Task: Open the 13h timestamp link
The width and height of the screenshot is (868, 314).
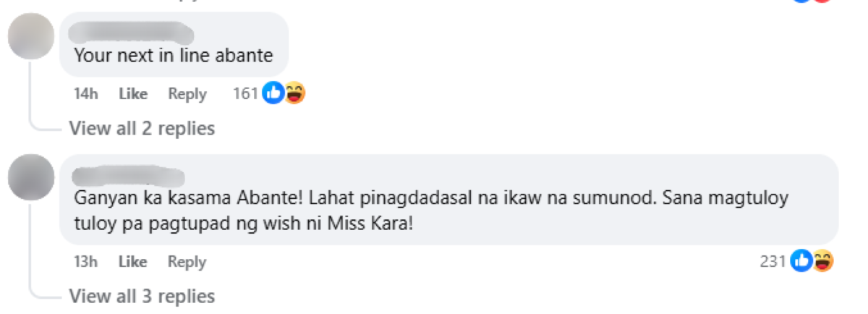Action: tap(85, 261)
